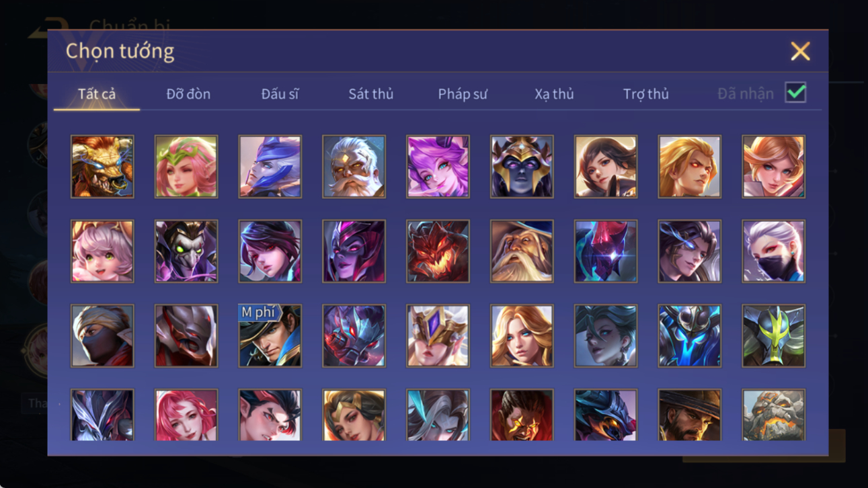Screen dimensions: 868x488
Task: Open the Đấu sĩ tab
Action: tap(280, 94)
